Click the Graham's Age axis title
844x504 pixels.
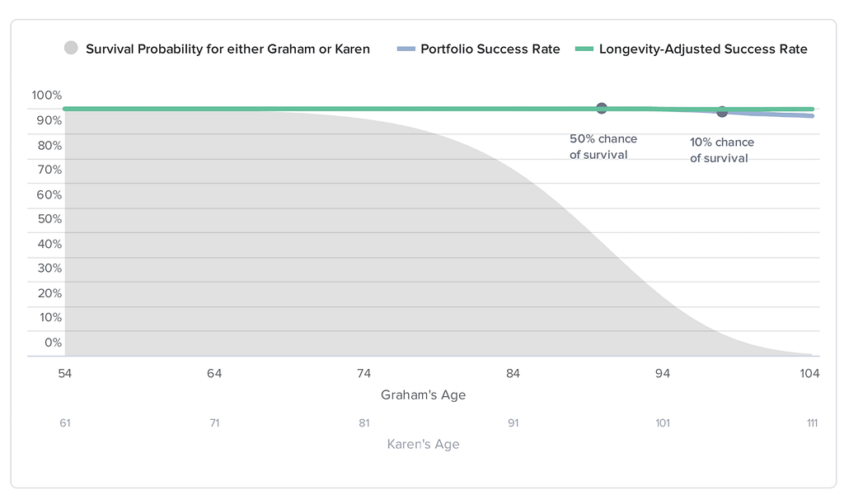(x=423, y=395)
